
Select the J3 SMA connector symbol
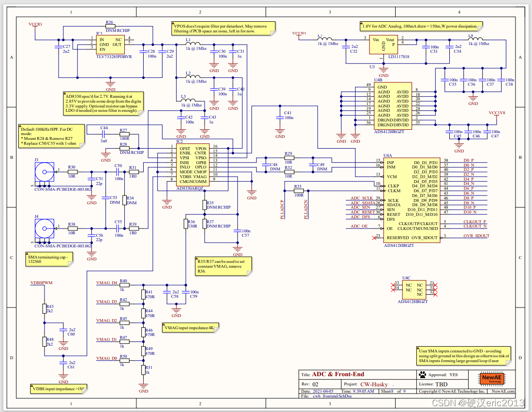point(44,172)
